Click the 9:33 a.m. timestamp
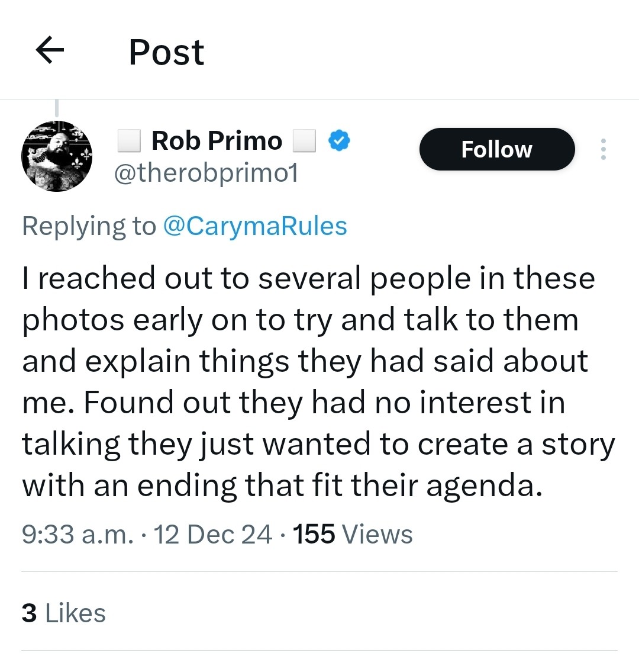The width and height of the screenshot is (639, 672). click(x=78, y=534)
